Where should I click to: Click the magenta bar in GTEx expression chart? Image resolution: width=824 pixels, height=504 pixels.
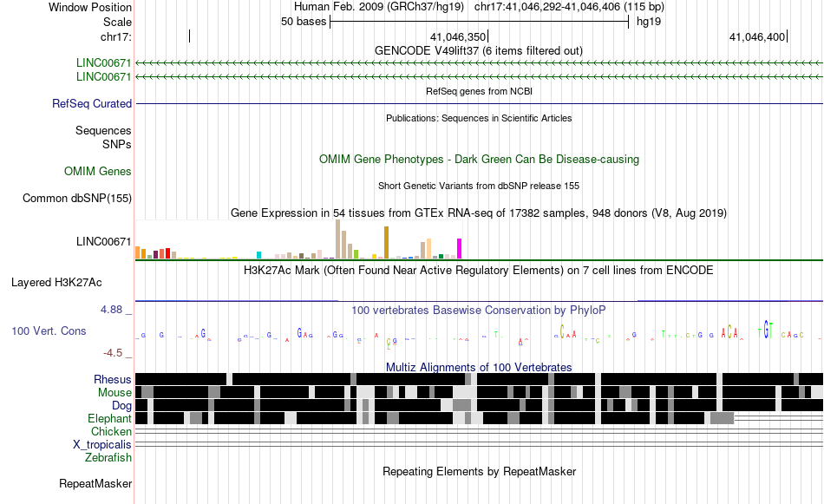(x=460, y=249)
